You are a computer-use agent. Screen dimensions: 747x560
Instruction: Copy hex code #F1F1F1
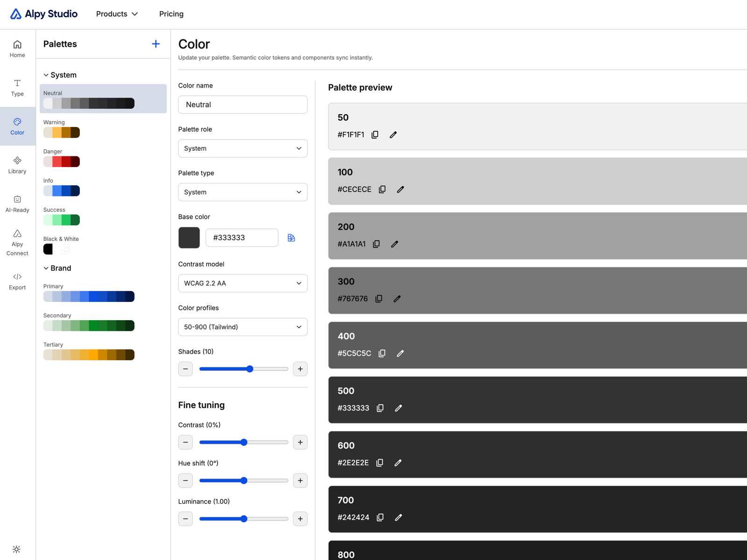coord(375,134)
